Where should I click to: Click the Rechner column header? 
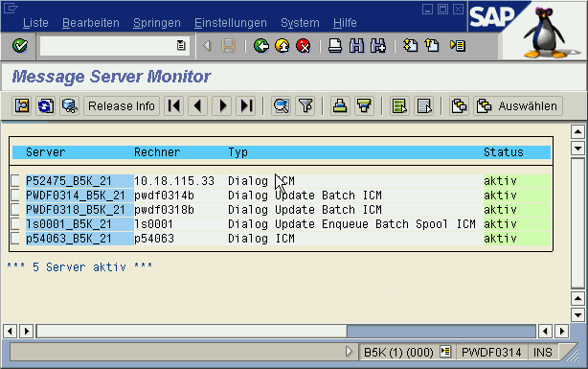157,152
